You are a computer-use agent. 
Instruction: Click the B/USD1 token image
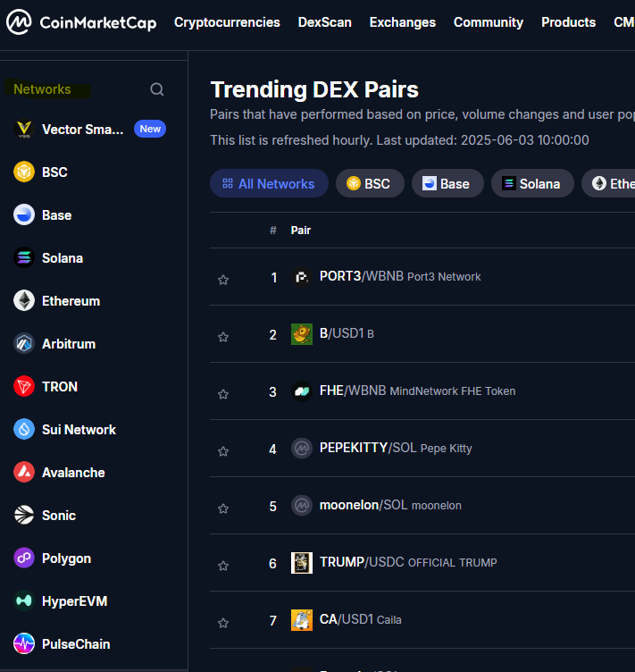click(302, 334)
